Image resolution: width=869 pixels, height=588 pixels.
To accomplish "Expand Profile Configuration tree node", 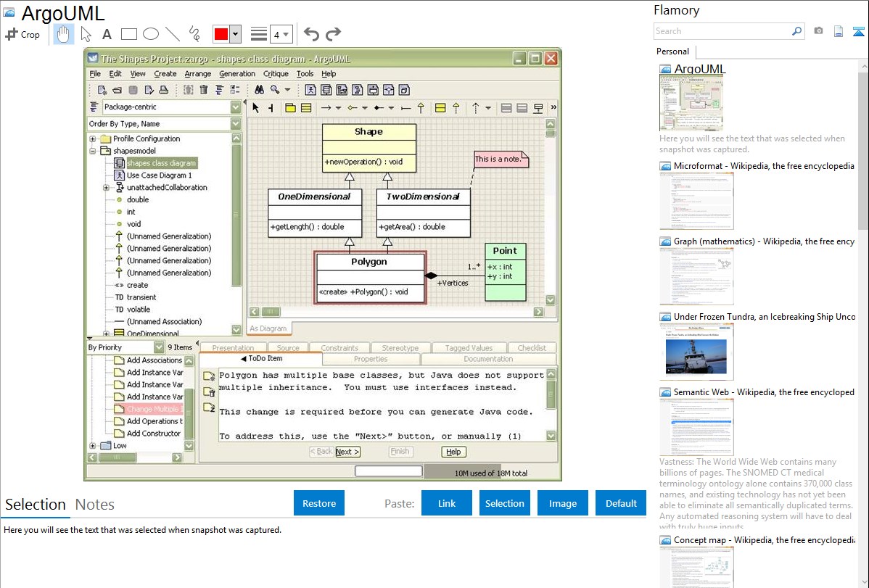I will coord(93,138).
